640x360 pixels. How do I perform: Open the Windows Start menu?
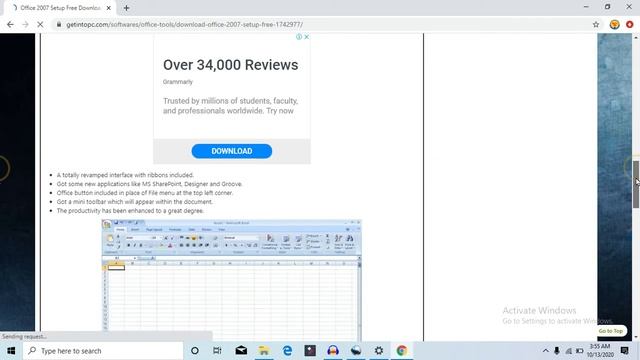coord(11,351)
